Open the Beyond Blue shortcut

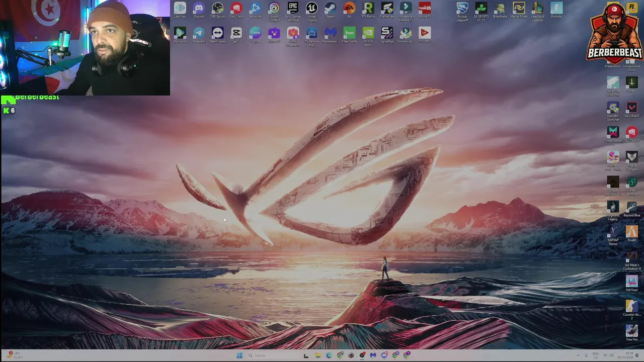pyautogui.click(x=631, y=209)
